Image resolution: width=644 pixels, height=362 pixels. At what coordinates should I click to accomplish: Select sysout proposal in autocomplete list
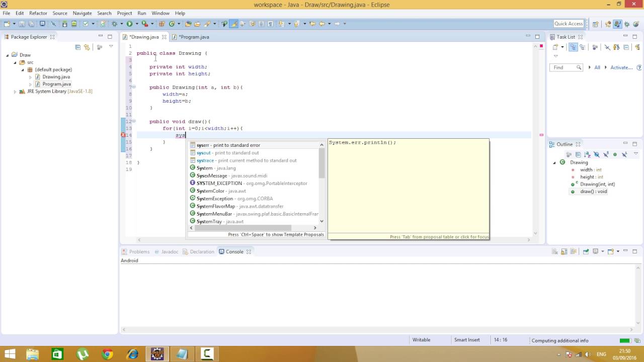(x=254, y=153)
